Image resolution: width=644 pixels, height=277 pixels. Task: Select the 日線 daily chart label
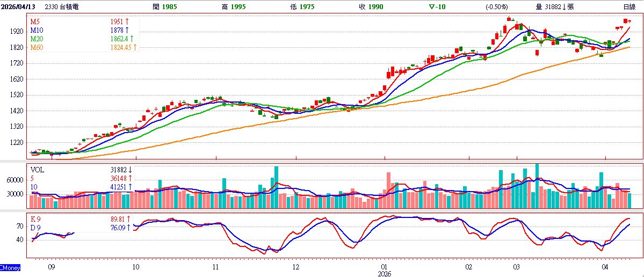click(630, 6)
